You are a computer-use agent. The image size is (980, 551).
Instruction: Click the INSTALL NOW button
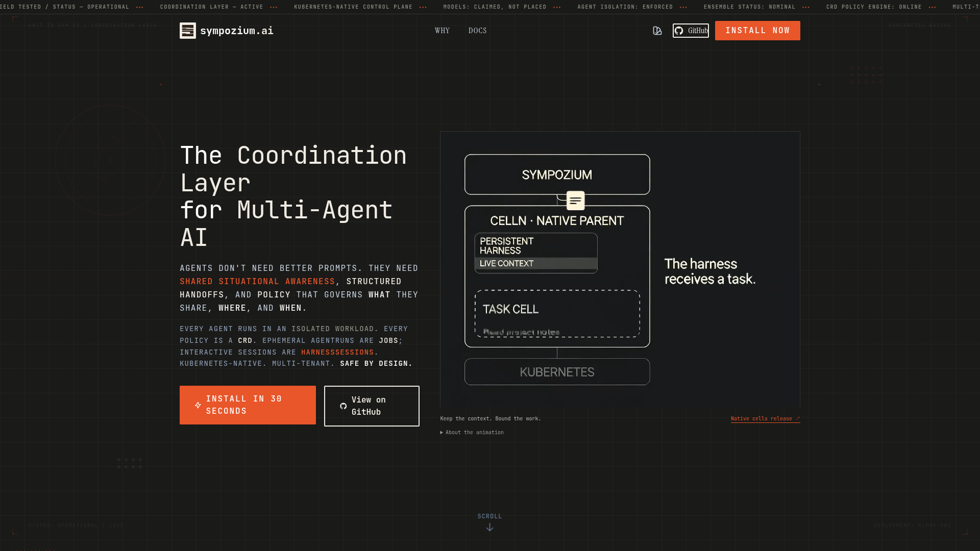click(x=757, y=31)
